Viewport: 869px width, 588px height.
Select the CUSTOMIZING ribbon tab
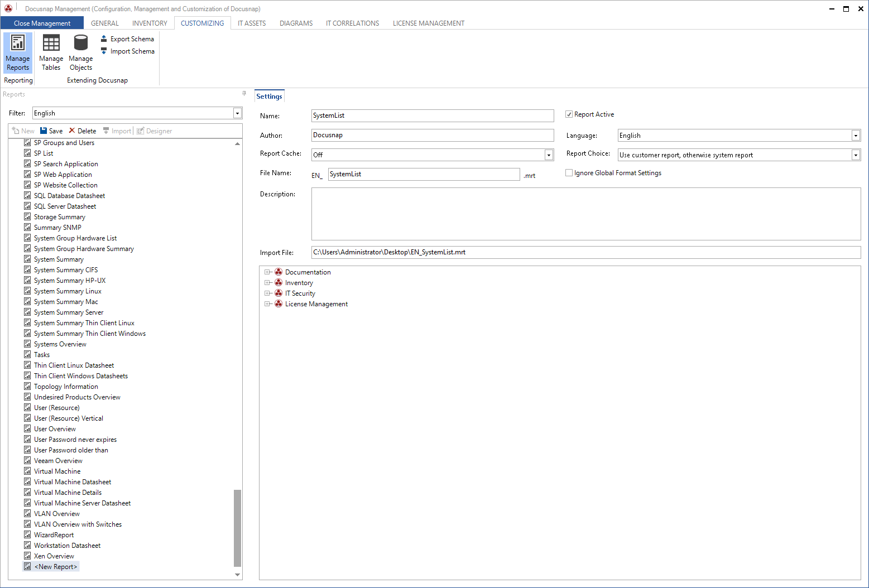click(202, 23)
